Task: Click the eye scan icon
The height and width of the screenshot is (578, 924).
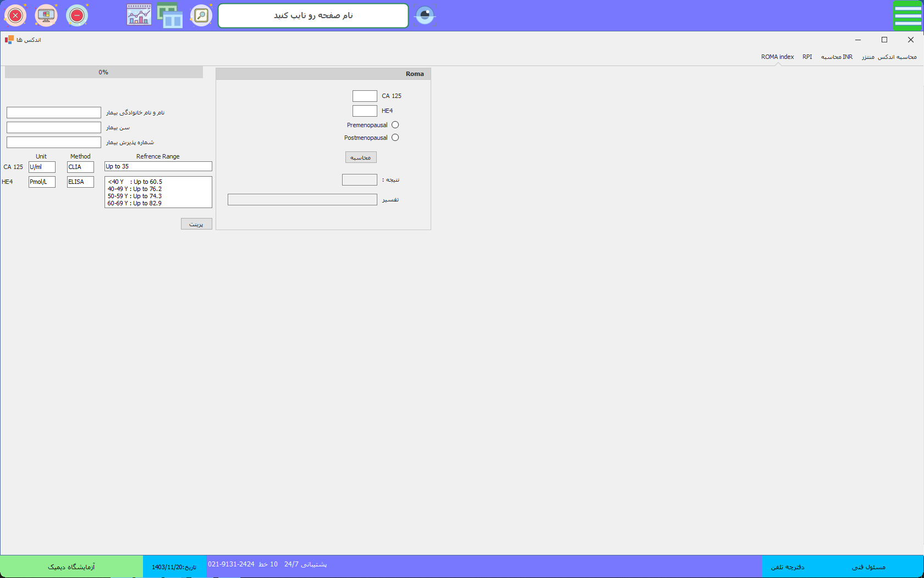Action: pos(425,15)
